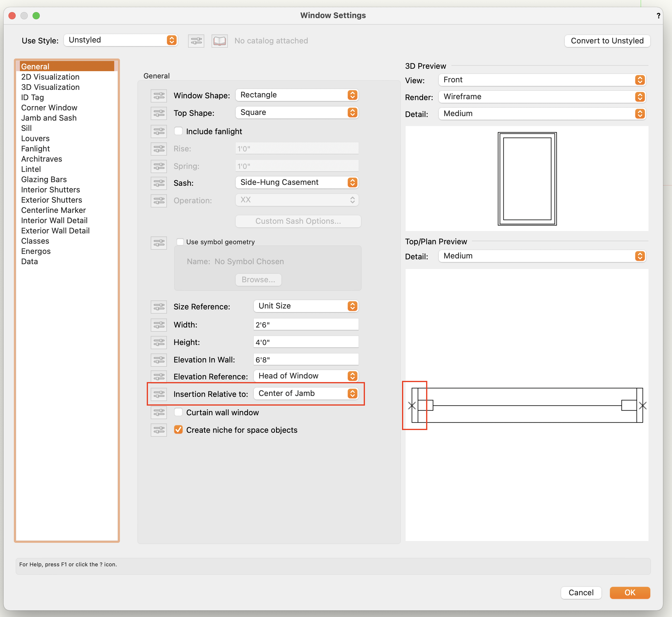
Task: Click the Cancel button
Action: pos(581,593)
